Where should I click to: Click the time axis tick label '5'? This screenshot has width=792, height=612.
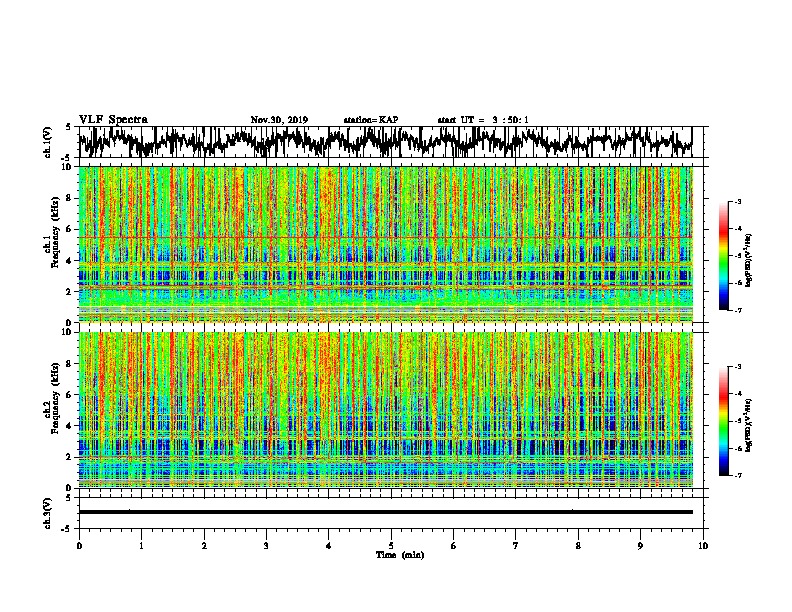[391, 545]
